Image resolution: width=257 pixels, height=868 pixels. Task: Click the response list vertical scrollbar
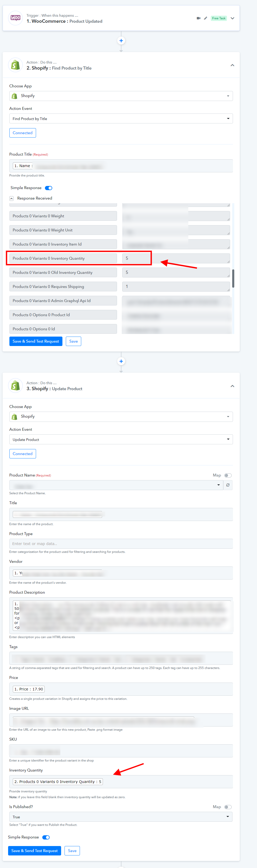(x=233, y=278)
